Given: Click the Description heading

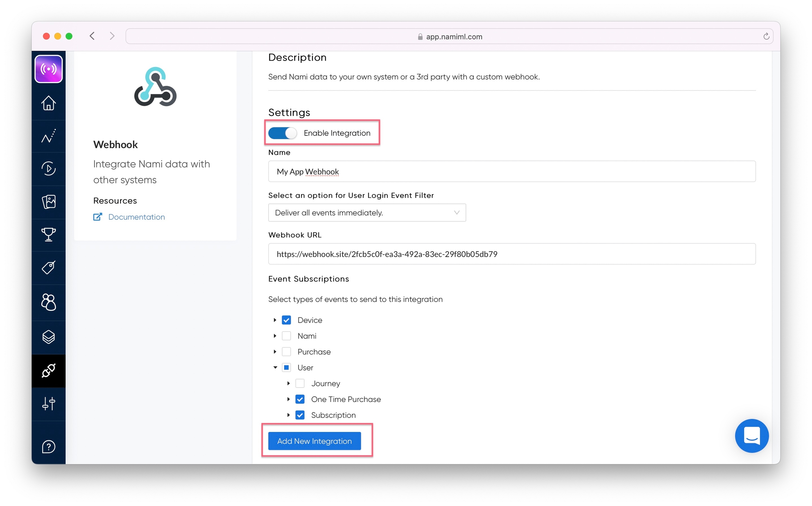Looking at the screenshot, I should [297, 57].
